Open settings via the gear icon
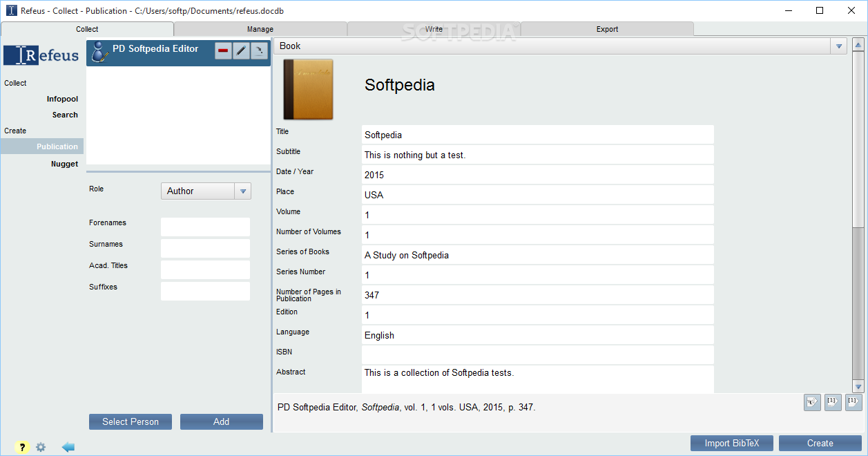The width and height of the screenshot is (868, 456). [41, 447]
